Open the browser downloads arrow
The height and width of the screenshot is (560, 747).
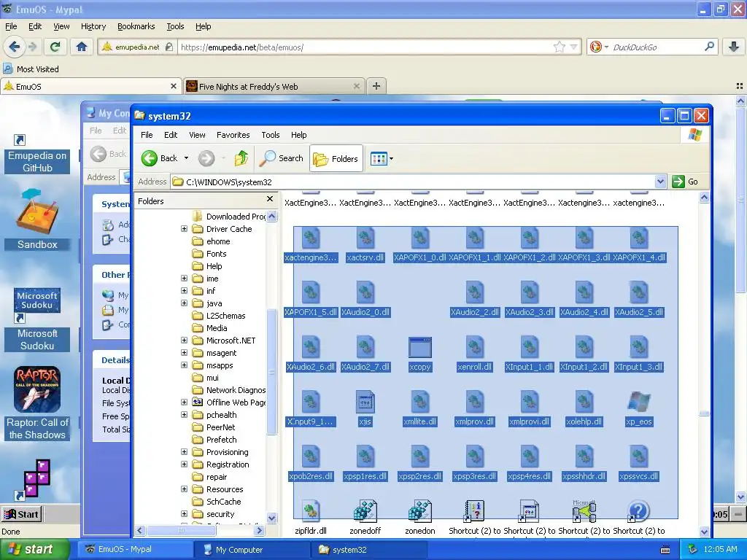734,47
